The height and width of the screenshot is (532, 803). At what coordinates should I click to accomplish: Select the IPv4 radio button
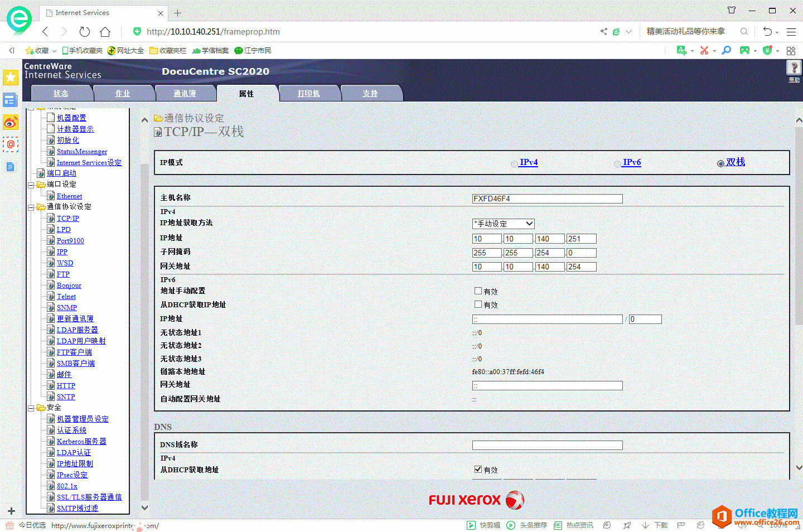point(514,164)
